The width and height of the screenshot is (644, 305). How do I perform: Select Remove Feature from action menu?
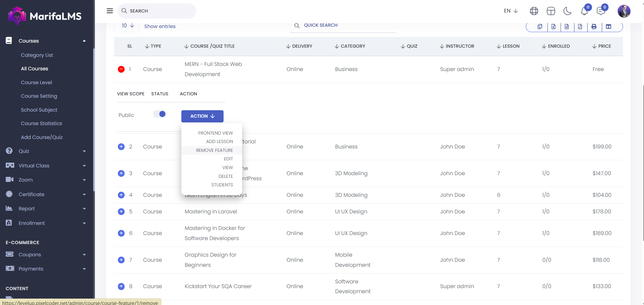(214, 150)
